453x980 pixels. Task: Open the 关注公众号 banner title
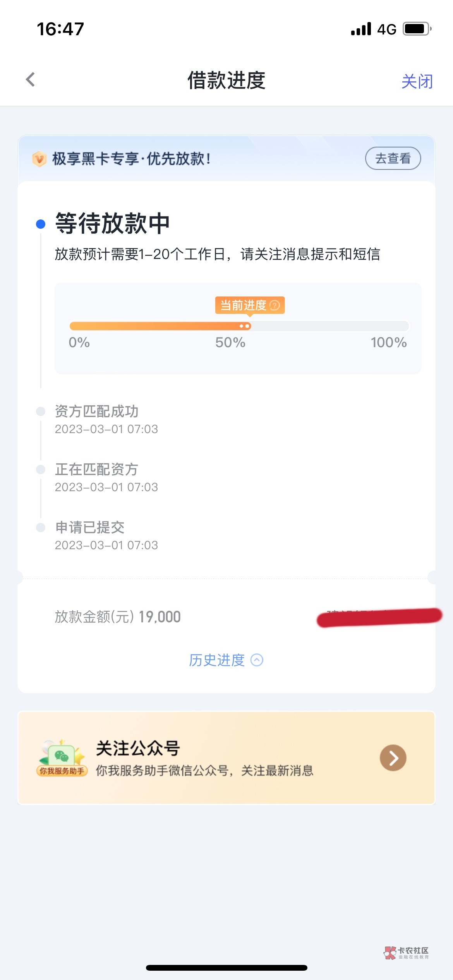(138, 748)
